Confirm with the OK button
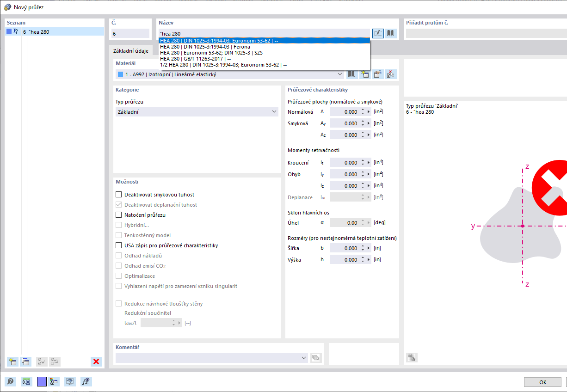 click(x=543, y=382)
